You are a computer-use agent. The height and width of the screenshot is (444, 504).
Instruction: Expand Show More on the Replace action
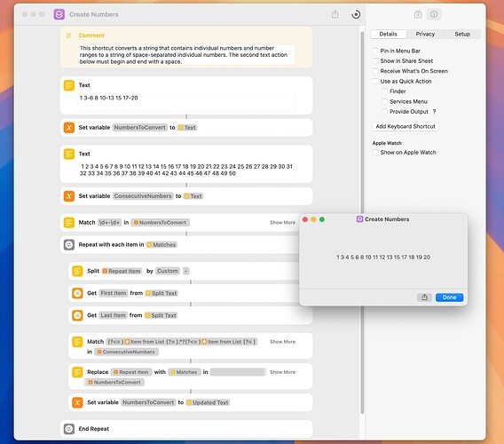coord(282,372)
